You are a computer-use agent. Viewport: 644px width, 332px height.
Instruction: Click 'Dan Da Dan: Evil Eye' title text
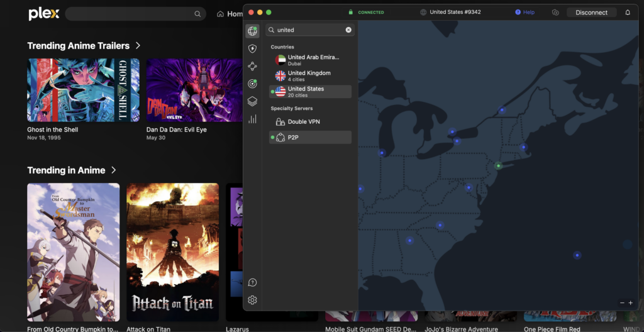[x=177, y=130]
